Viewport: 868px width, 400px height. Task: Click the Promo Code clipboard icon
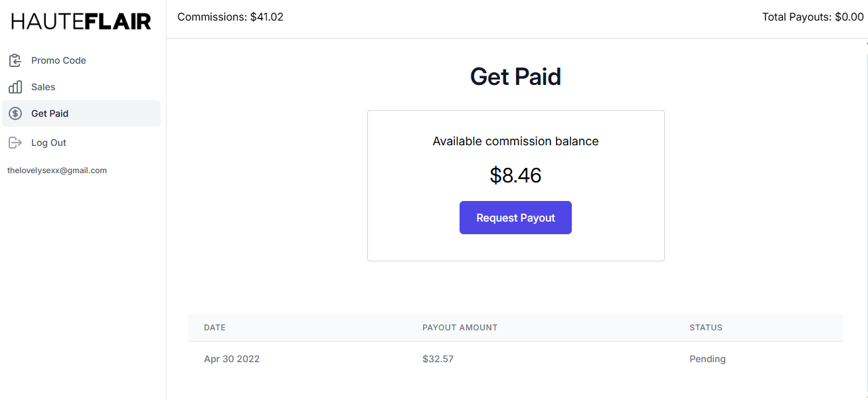(x=15, y=60)
